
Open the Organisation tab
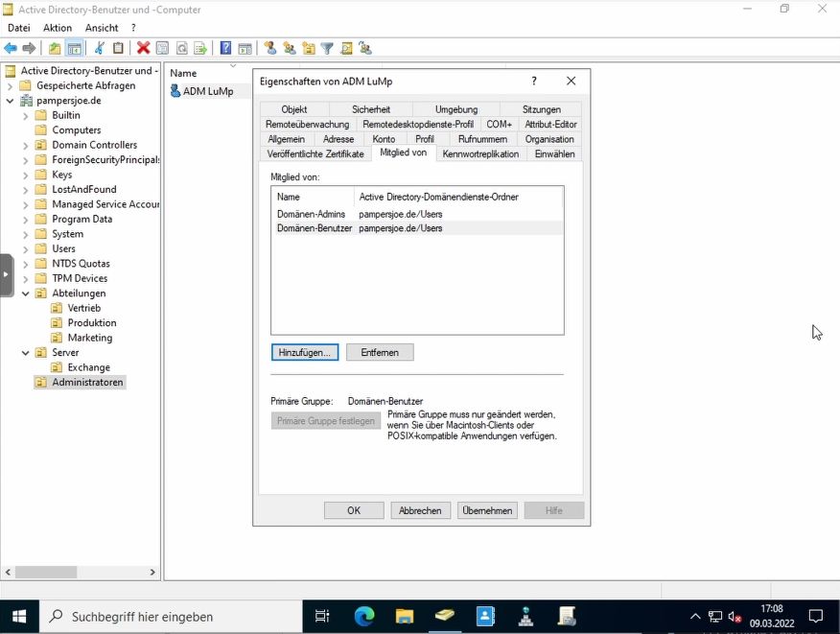click(549, 139)
